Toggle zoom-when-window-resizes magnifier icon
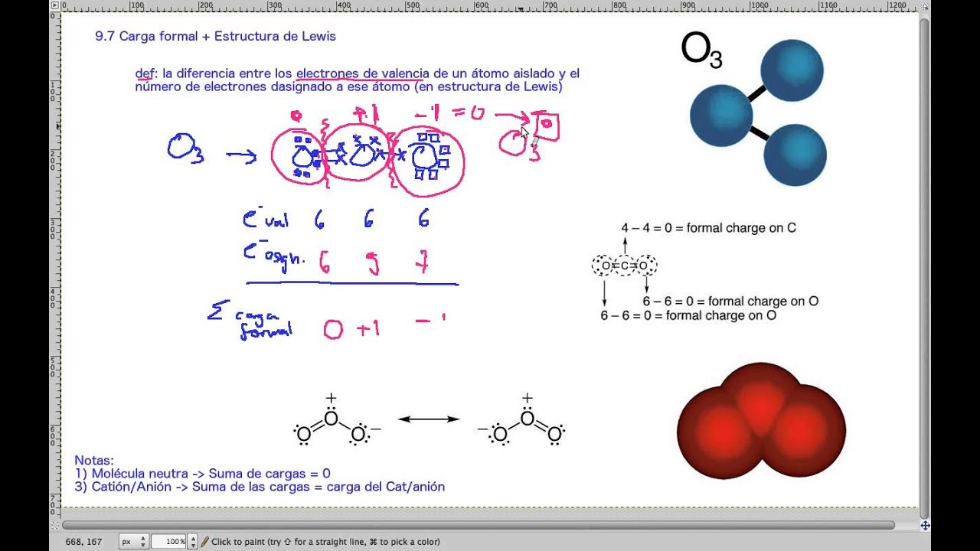Image resolution: width=980 pixels, height=551 pixels. 925,6
